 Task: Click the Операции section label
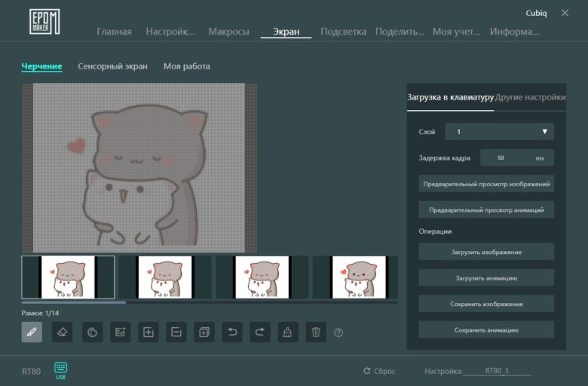(x=435, y=231)
